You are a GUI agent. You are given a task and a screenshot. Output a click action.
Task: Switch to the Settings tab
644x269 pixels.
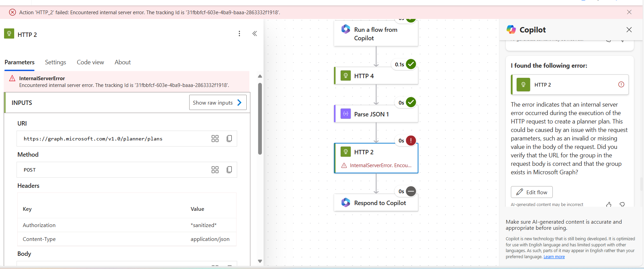[55, 62]
